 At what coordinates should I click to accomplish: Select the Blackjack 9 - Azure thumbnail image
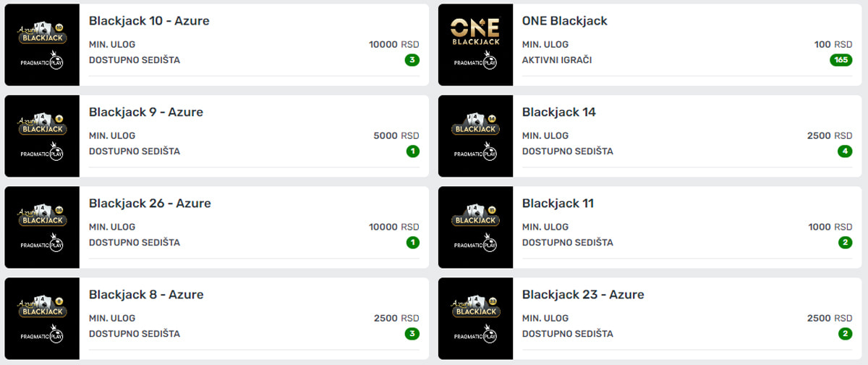(x=42, y=136)
